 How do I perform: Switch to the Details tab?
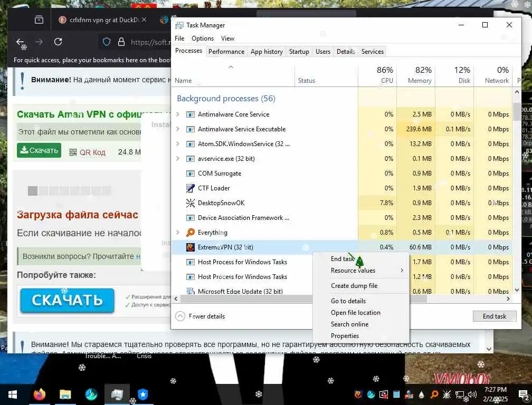pyautogui.click(x=346, y=52)
